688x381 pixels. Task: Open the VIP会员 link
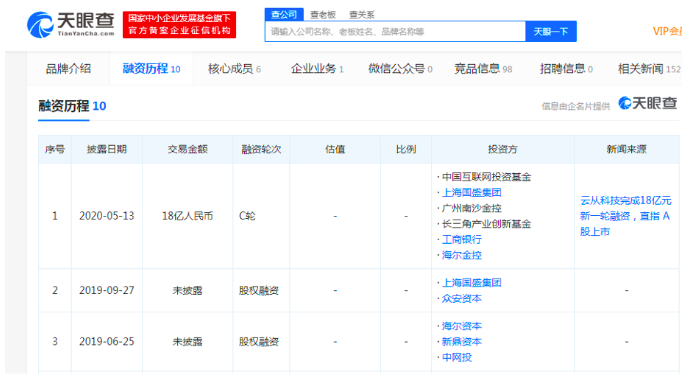click(x=667, y=31)
